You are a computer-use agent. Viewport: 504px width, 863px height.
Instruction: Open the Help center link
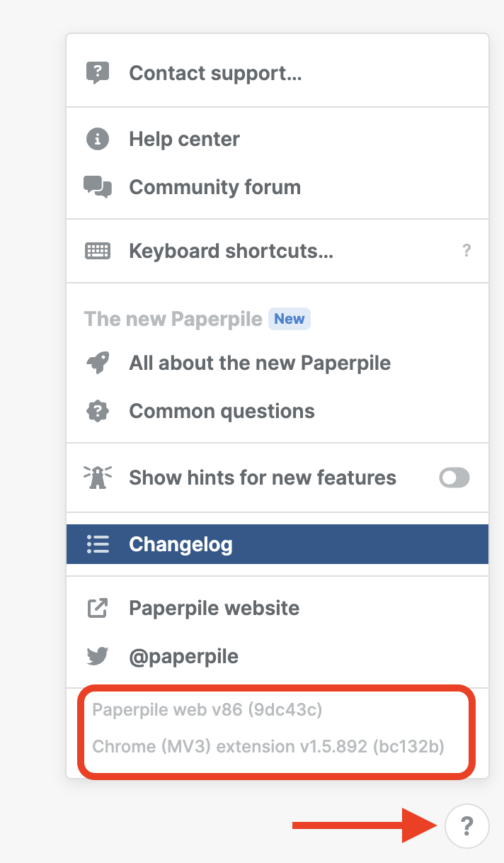[x=184, y=139]
